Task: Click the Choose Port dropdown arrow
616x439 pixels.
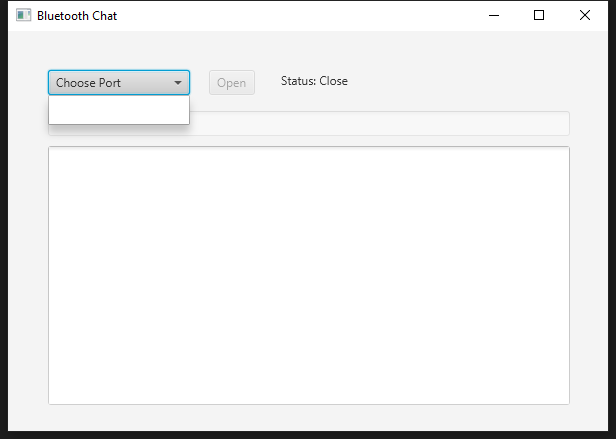Action: pyautogui.click(x=177, y=83)
